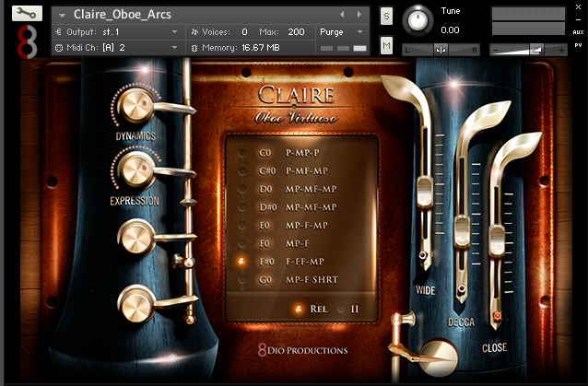Click the instrument name Claire_Oboe_Arcs
This screenshot has height=386, width=588.
pos(123,14)
